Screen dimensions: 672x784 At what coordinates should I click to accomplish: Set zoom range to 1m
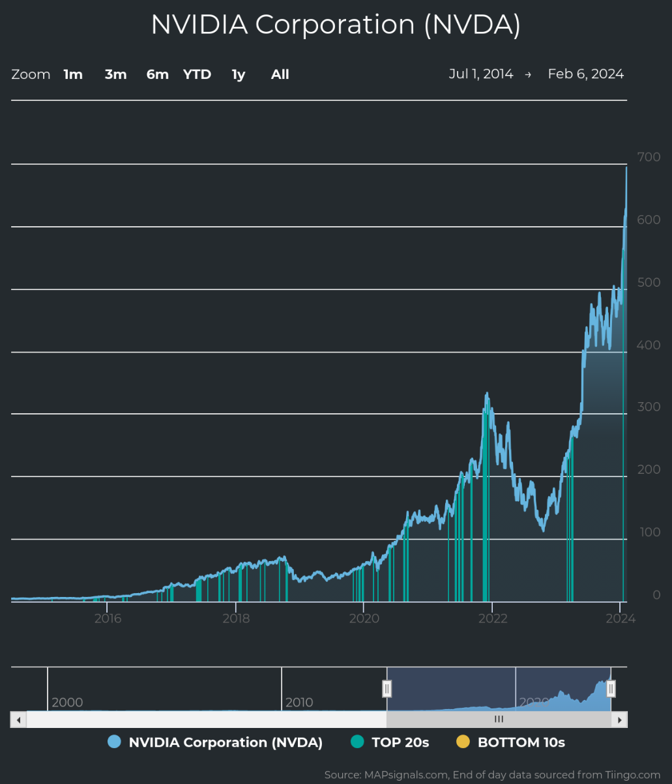[73, 74]
